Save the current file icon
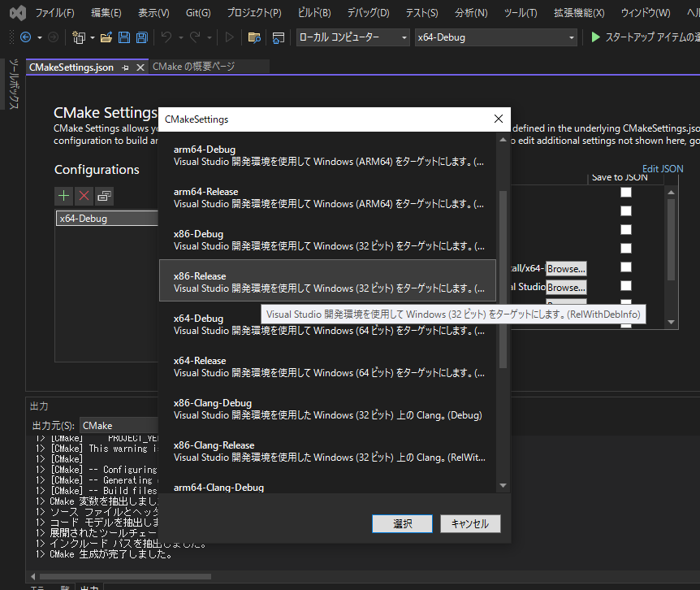 [x=124, y=37]
